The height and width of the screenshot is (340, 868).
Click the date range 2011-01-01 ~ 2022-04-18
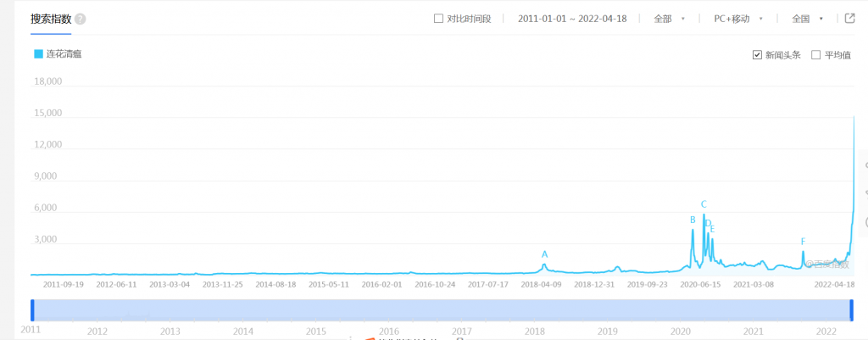[x=572, y=19]
